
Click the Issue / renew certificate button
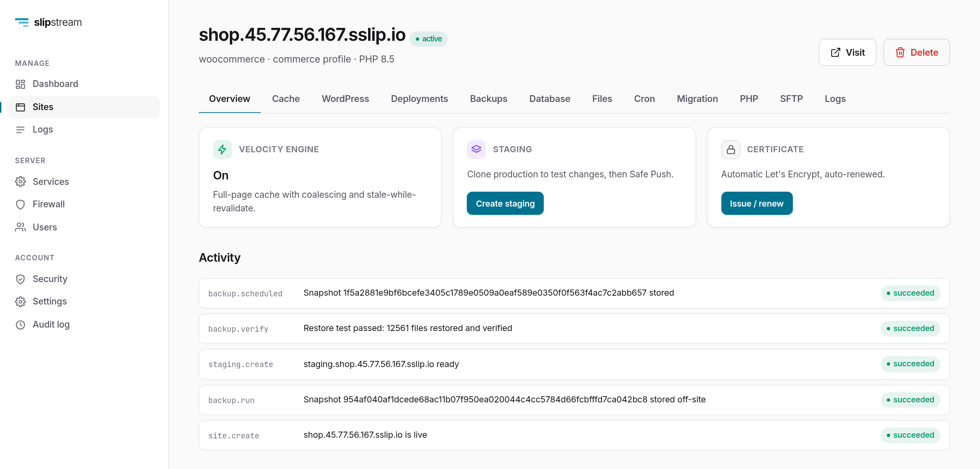(x=756, y=203)
